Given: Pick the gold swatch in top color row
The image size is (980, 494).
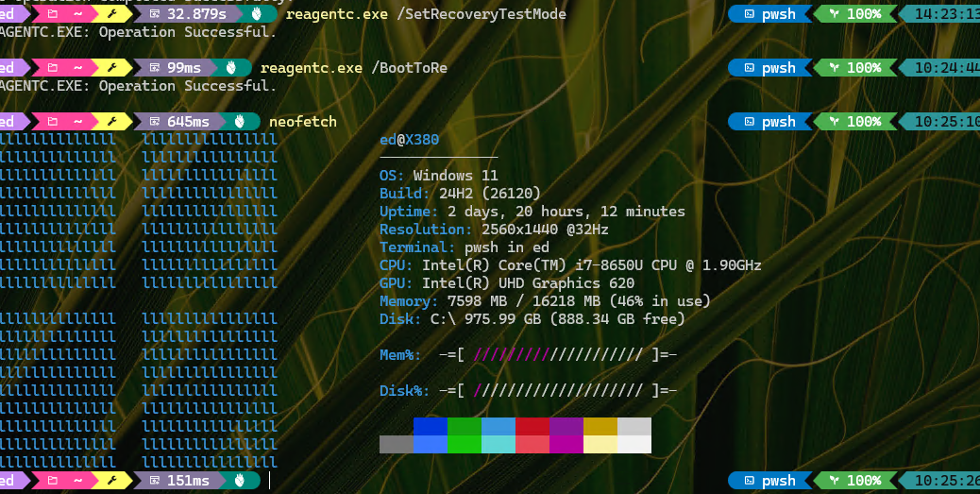Looking at the screenshot, I should click(x=600, y=427).
